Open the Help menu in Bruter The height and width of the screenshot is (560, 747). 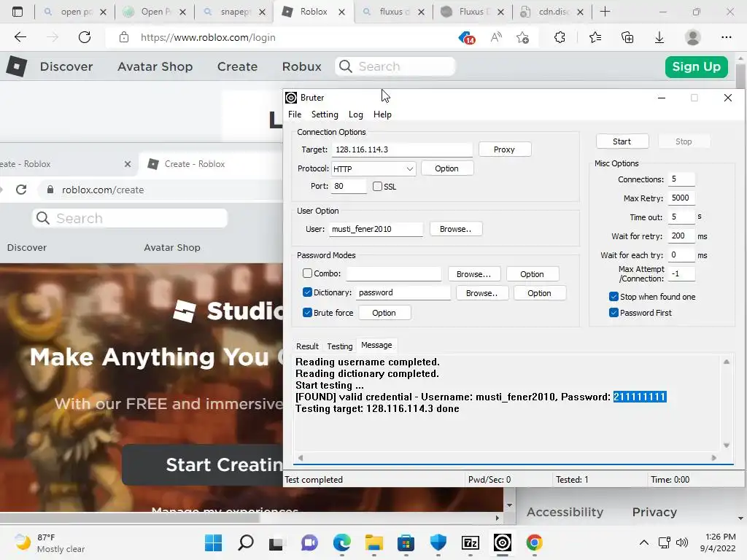[382, 114]
